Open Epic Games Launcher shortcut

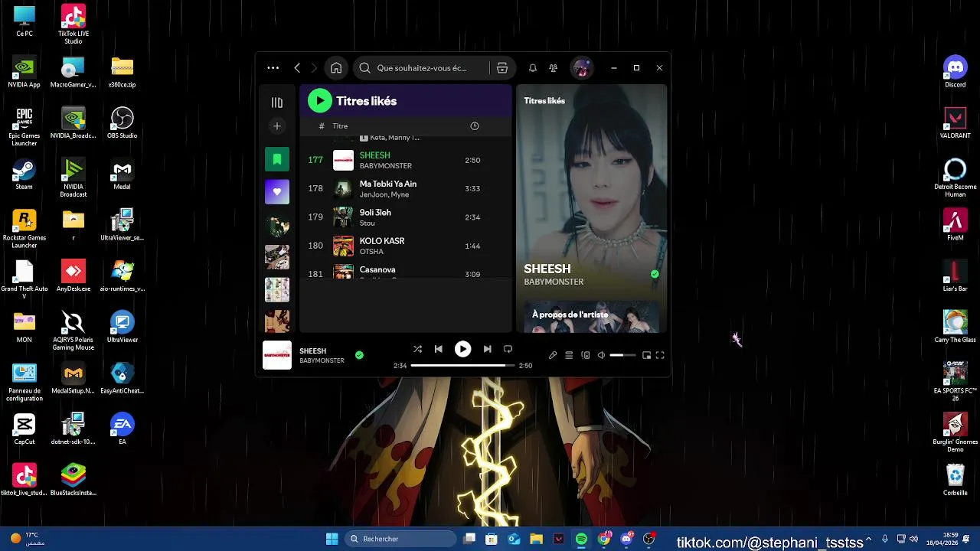click(x=24, y=127)
